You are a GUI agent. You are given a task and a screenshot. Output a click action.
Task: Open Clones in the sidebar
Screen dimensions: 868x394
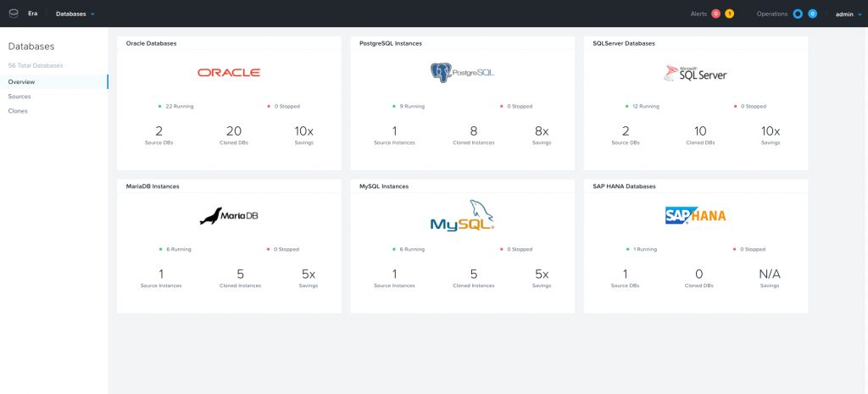[x=18, y=111]
